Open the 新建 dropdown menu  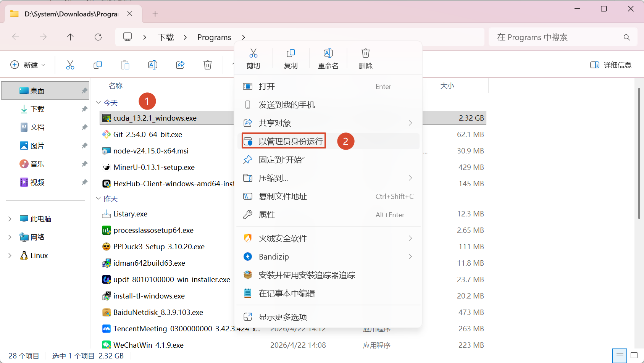pos(28,65)
